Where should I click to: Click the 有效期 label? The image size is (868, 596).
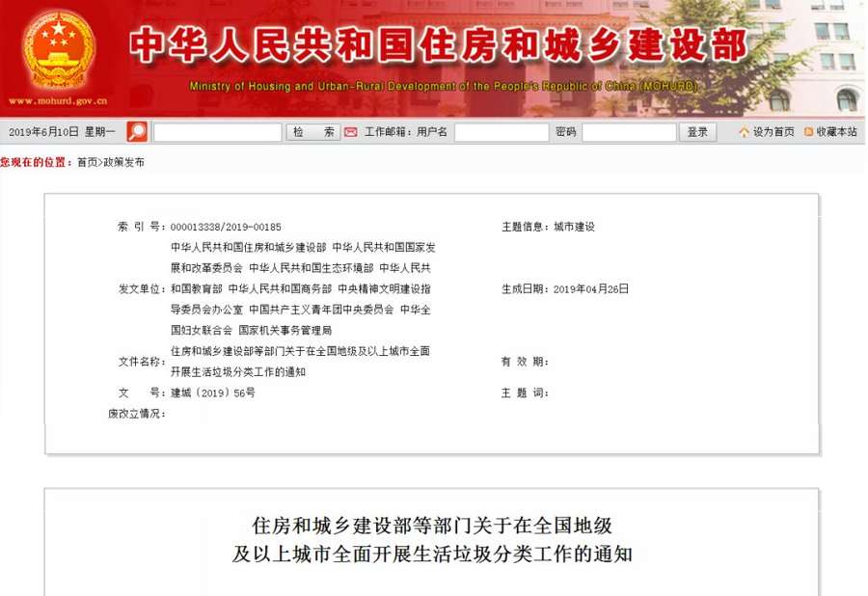(x=525, y=362)
